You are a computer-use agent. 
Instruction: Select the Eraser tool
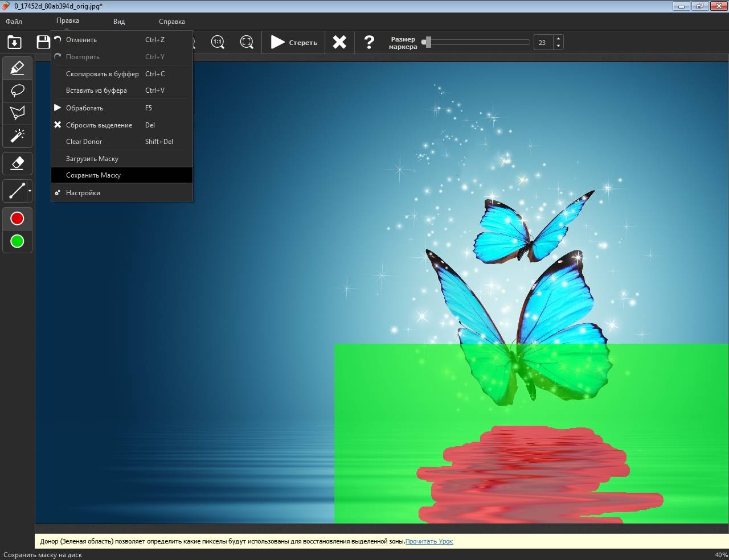click(x=17, y=163)
